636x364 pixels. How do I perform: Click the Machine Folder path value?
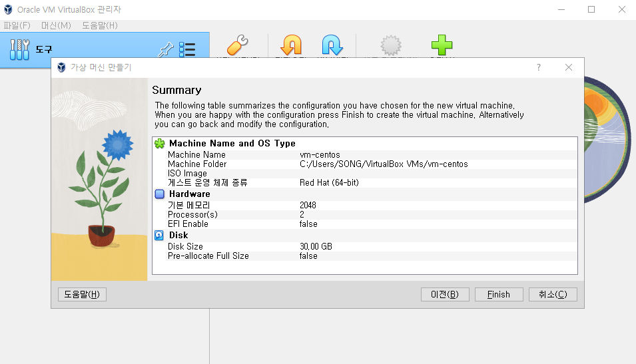(x=384, y=164)
